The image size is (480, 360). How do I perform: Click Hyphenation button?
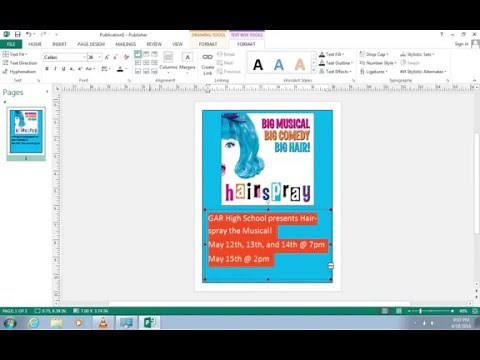(x=19, y=71)
